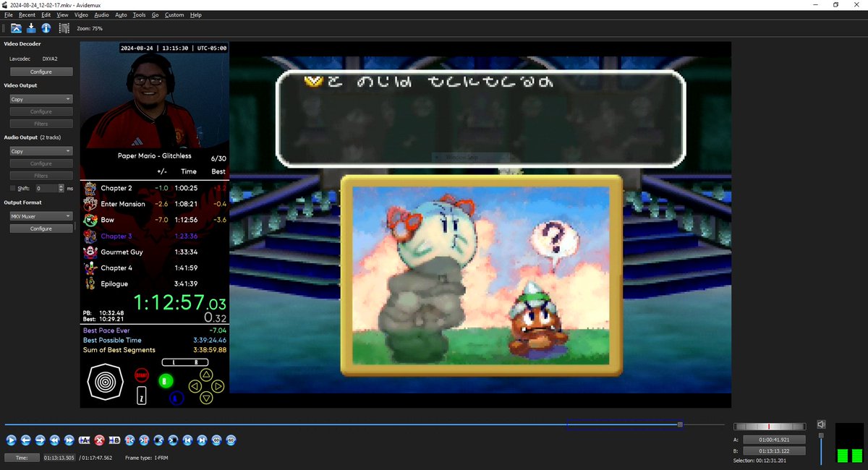868x470 pixels.
Task: Click Configure under Video Output
Action: [41, 111]
